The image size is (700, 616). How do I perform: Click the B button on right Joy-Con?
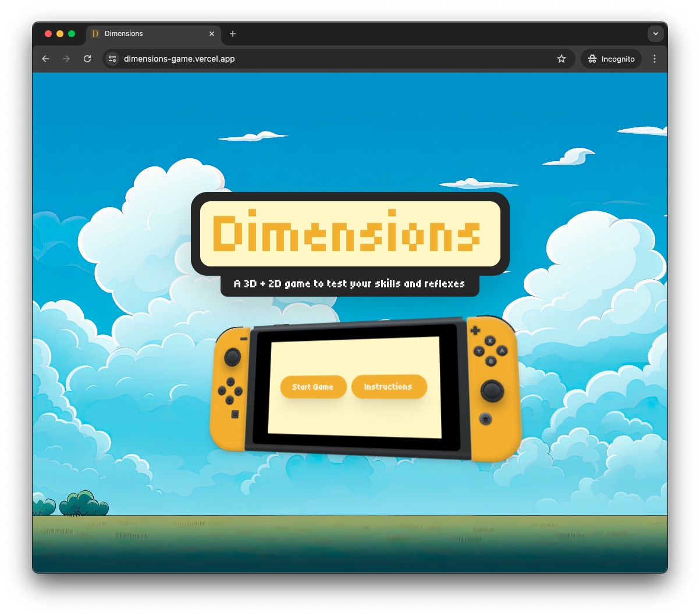(491, 361)
